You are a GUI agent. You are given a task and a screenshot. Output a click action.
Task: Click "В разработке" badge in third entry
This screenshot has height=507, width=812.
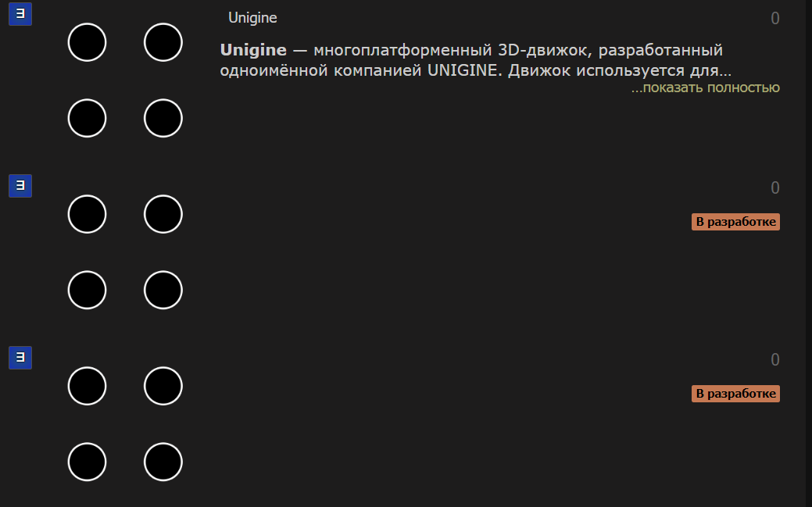[735, 393]
